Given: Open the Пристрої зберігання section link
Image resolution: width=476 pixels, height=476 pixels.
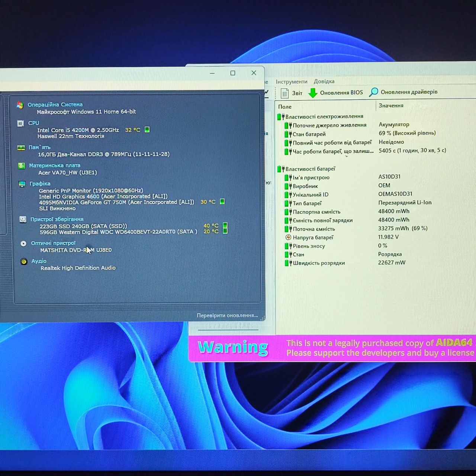Looking at the screenshot, I should tap(57, 219).
